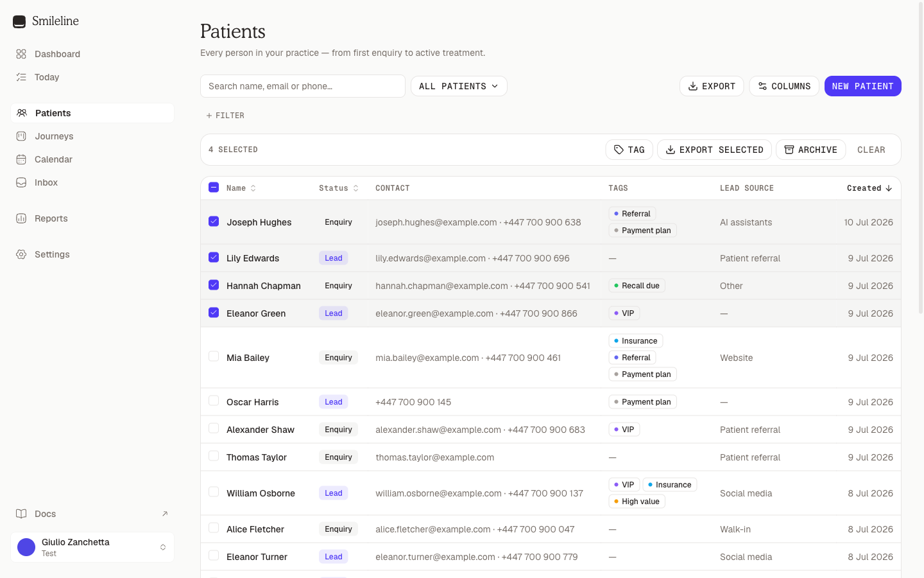Open the Inbox tray icon
Image resolution: width=924 pixels, height=578 pixels.
click(x=21, y=182)
